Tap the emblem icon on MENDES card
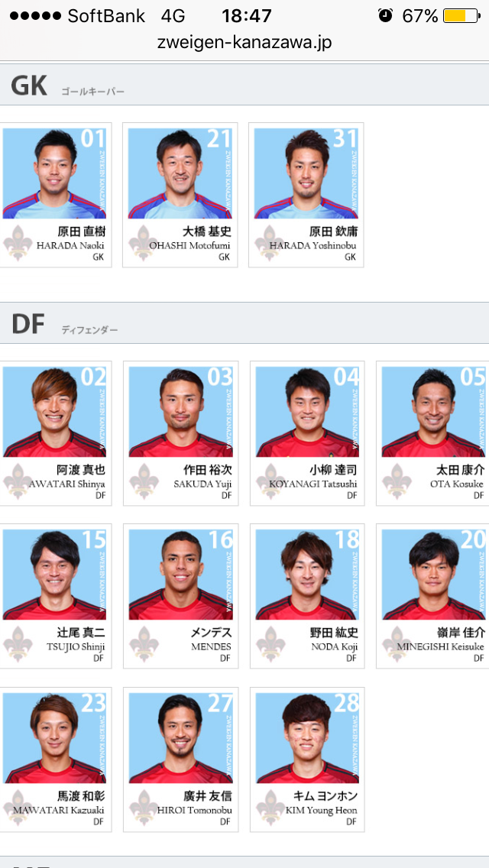 coord(144,644)
